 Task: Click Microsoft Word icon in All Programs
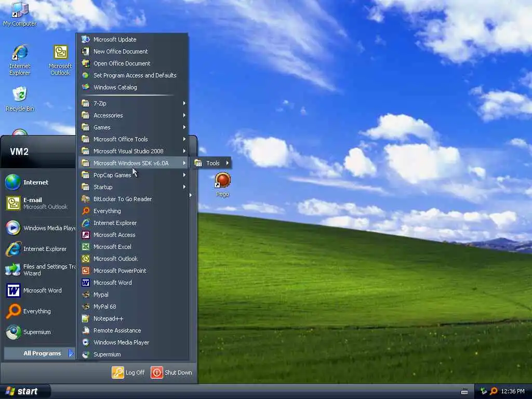click(86, 283)
